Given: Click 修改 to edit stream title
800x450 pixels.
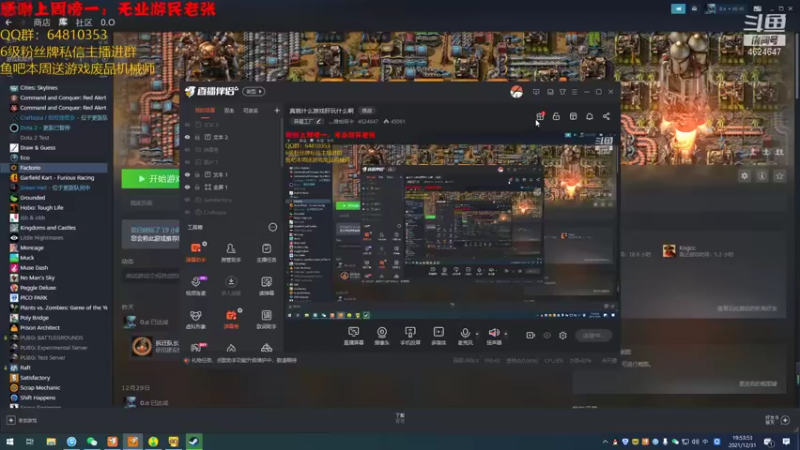Looking at the screenshot, I should point(367,111).
